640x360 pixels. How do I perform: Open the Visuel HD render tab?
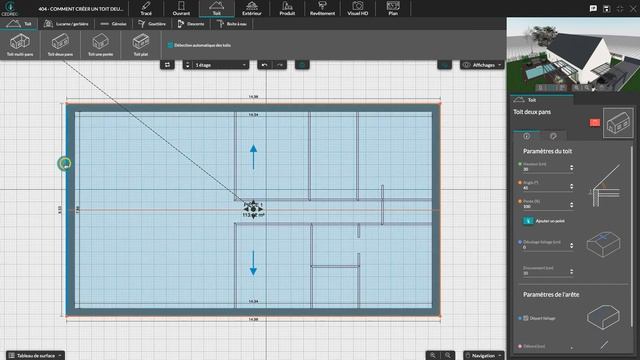(x=358, y=8)
